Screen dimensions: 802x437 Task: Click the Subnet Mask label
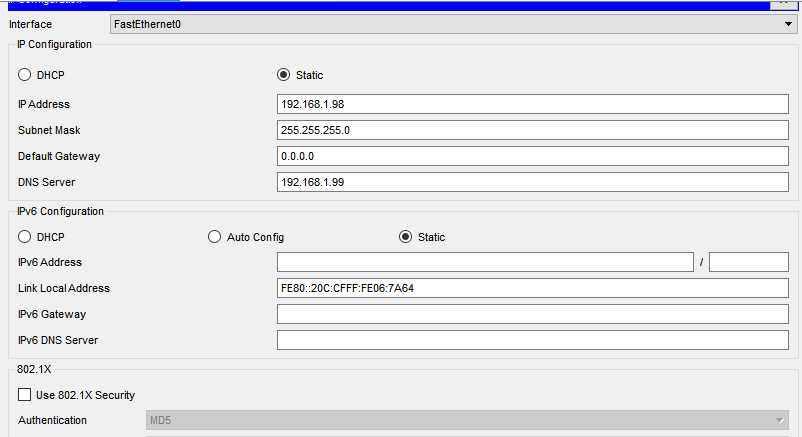tap(49, 130)
